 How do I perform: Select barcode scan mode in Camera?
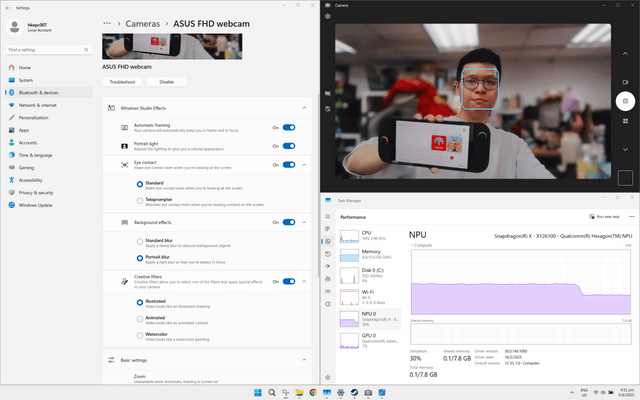(x=625, y=121)
